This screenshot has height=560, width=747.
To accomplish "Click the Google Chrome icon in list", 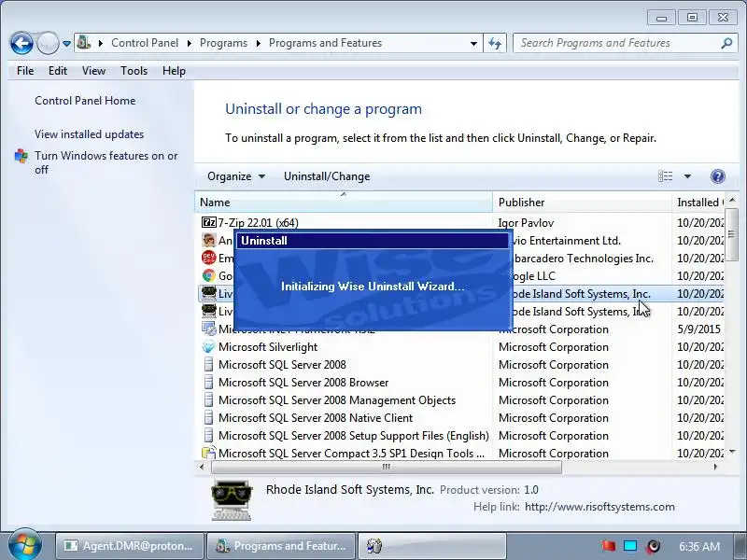I will tap(208, 275).
